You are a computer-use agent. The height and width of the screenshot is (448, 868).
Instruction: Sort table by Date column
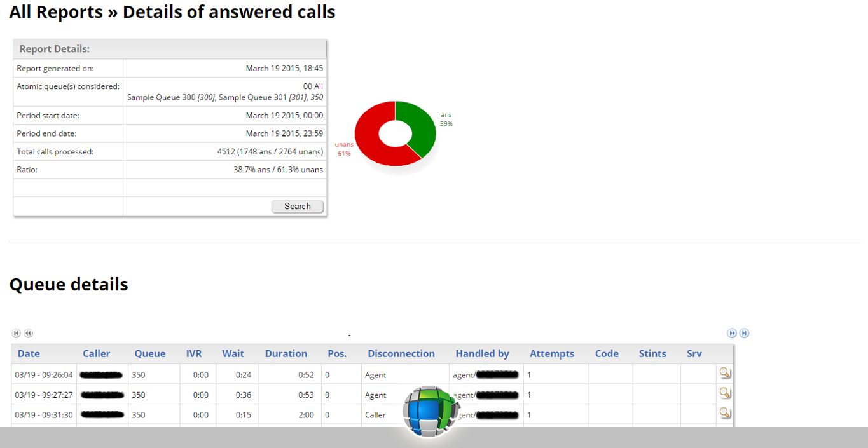coord(29,354)
